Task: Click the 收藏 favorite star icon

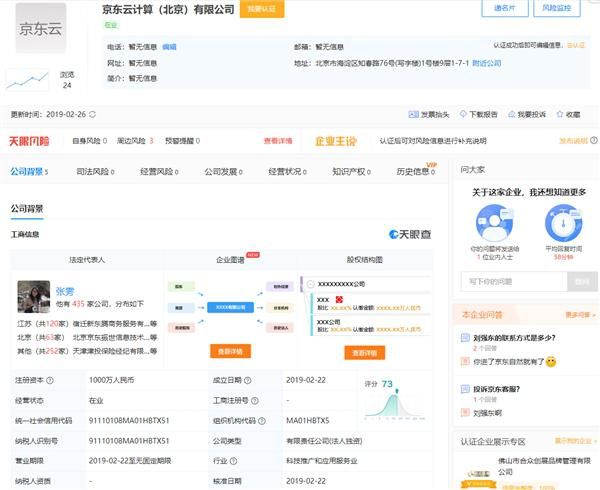Action: coord(560,115)
